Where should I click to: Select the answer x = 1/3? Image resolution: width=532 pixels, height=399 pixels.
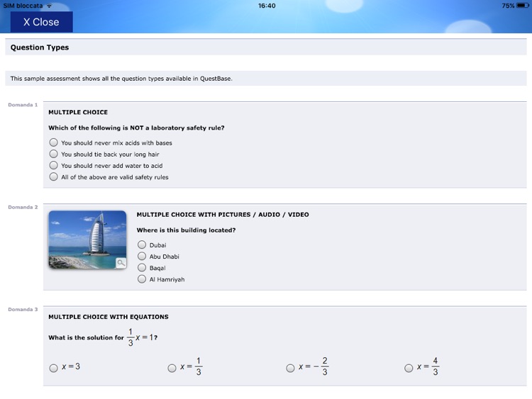coord(172,368)
